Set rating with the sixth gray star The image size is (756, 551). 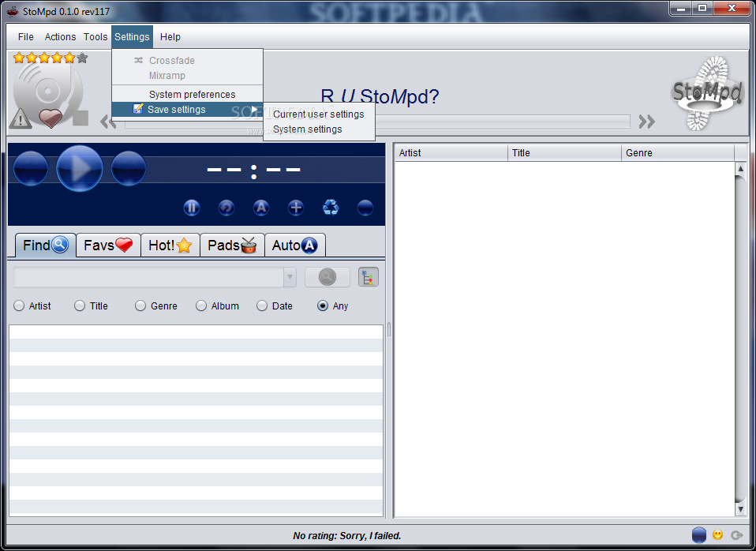[x=82, y=58]
